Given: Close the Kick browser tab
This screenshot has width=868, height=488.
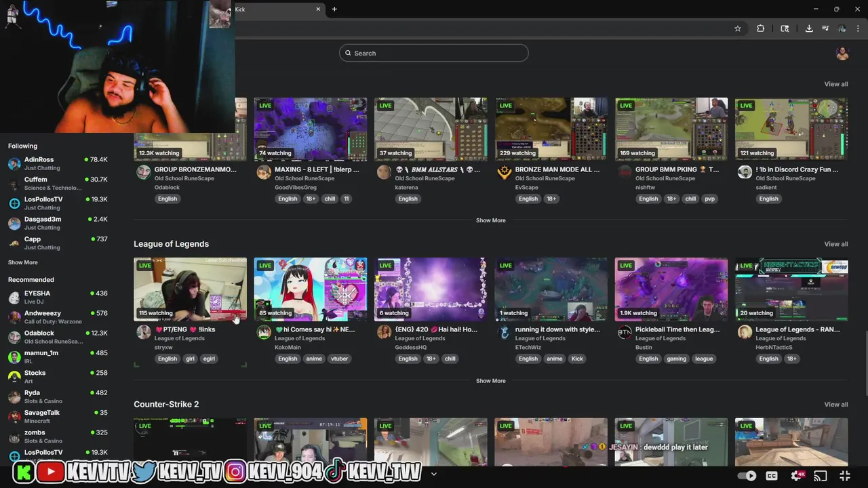Looking at the screenshot, I should point(318,9).
